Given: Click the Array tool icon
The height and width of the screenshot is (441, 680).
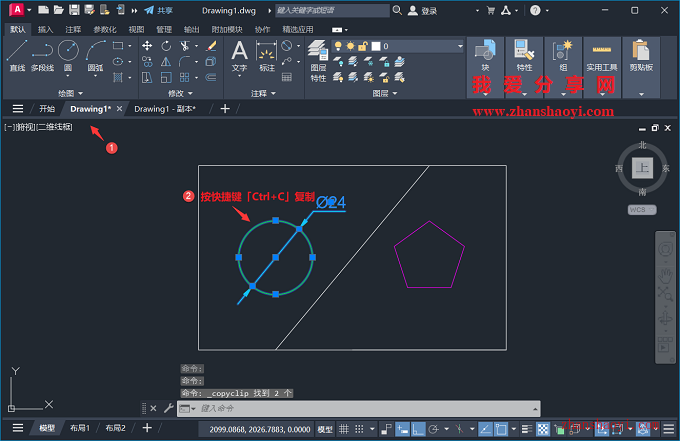Looking at the screenshot, I should [x=185, y=78].
